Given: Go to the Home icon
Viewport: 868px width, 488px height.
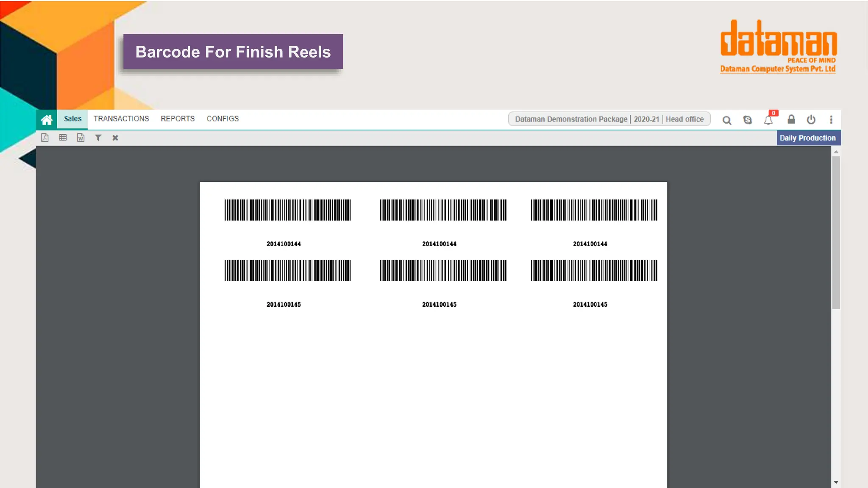Looking at the screenshot, I should point(47,120).
